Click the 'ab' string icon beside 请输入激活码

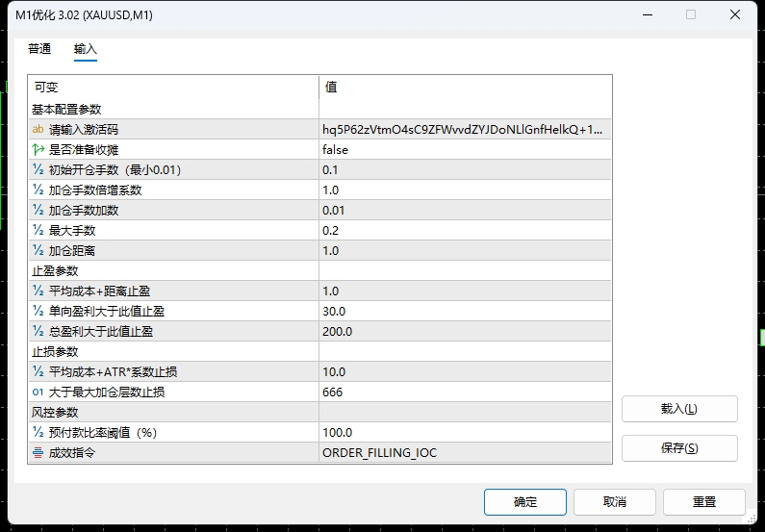click(38, 130)
